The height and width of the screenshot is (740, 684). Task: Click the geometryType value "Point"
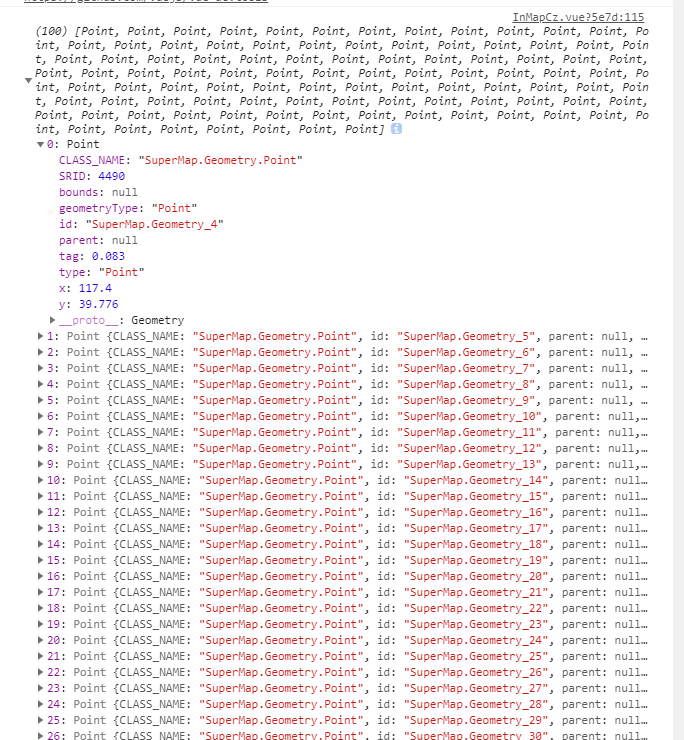point(174,209)
